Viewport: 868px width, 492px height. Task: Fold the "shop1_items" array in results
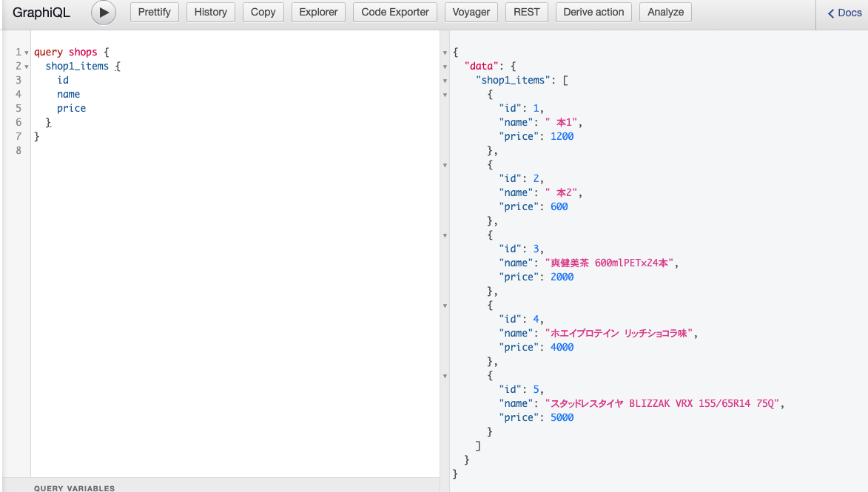click(x=445, y=81)
